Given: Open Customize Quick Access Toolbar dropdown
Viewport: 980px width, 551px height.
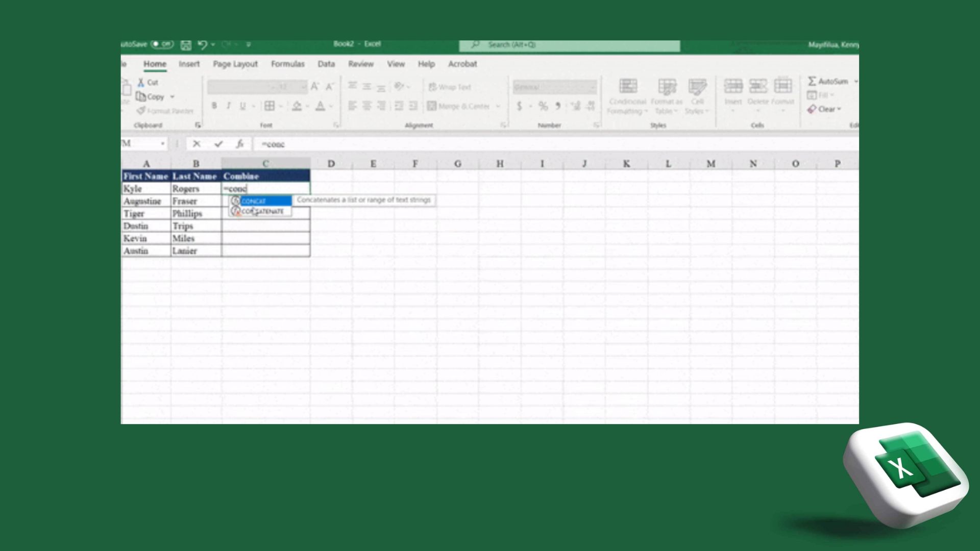Looking at the screenshot, I should 249,45.
